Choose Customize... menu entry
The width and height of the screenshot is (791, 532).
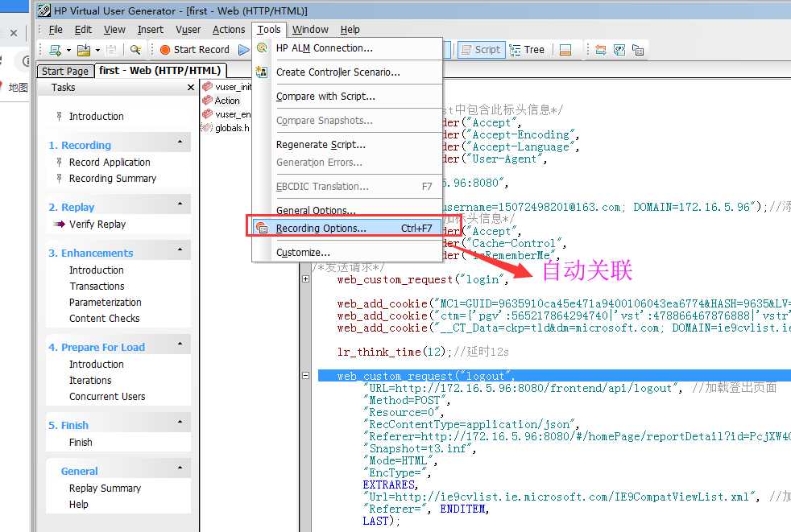pos(347,252)
